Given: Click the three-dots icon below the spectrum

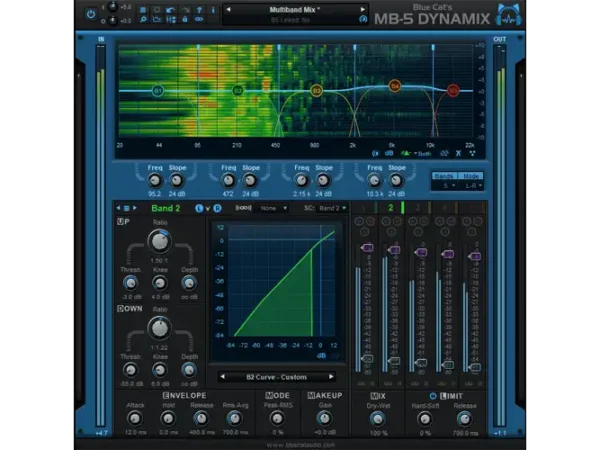Looking at the screenshot, I should coord(473,153).
